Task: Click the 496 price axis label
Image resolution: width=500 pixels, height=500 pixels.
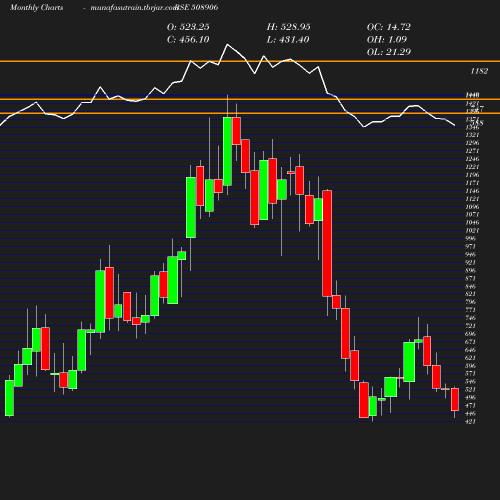Action: click(x=470, y=398)
